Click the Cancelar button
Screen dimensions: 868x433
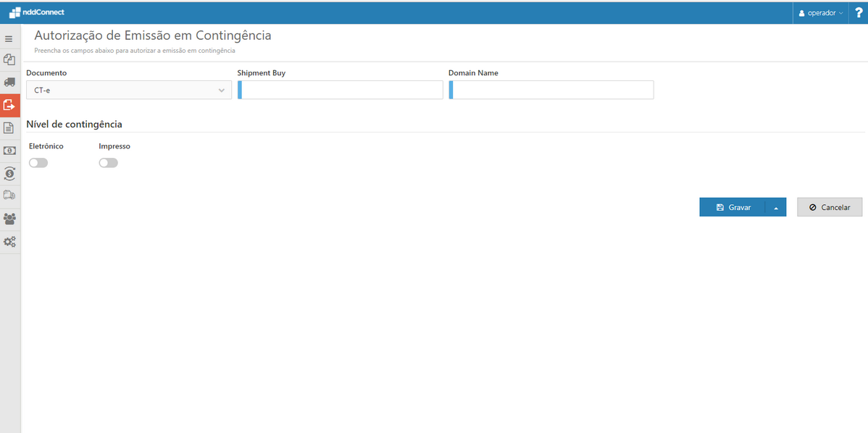[x=829, y=206]
